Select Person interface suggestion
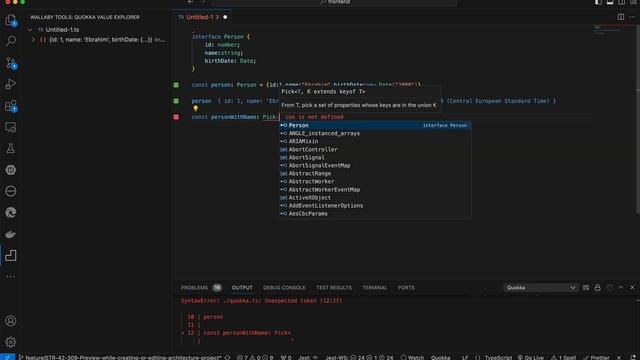 pos(375,125)
